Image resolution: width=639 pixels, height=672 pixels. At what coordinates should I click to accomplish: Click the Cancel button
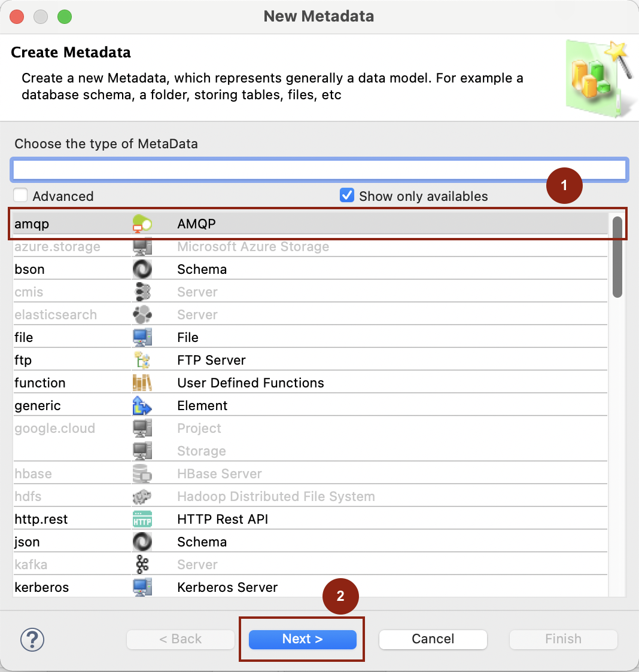tap(433, 639)
